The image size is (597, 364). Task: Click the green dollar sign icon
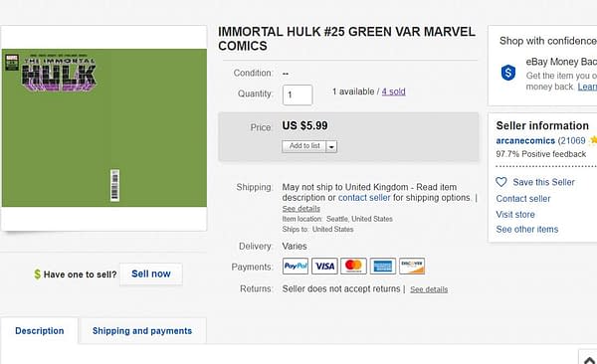point(38,274)
